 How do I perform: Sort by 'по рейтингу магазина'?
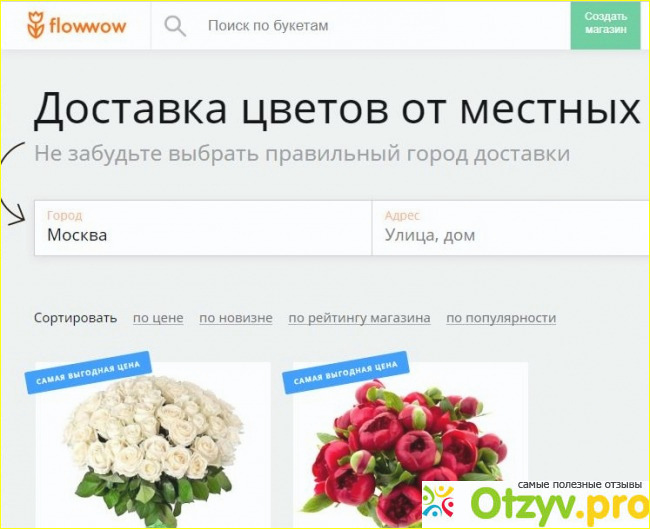pos(359,318)
